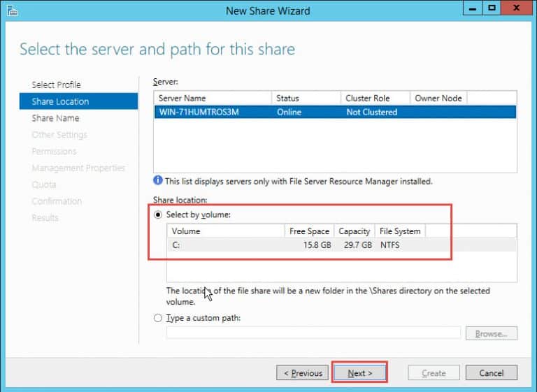Image resolution: width=537 pixels, height=392 pixels.
Task: Click the Previous button
Action: click(301, 373)
